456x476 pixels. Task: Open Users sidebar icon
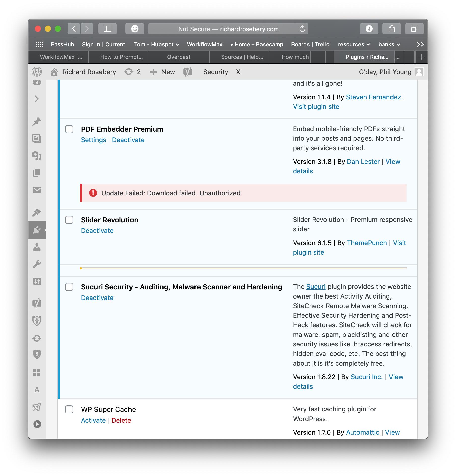tap(37, 247)
